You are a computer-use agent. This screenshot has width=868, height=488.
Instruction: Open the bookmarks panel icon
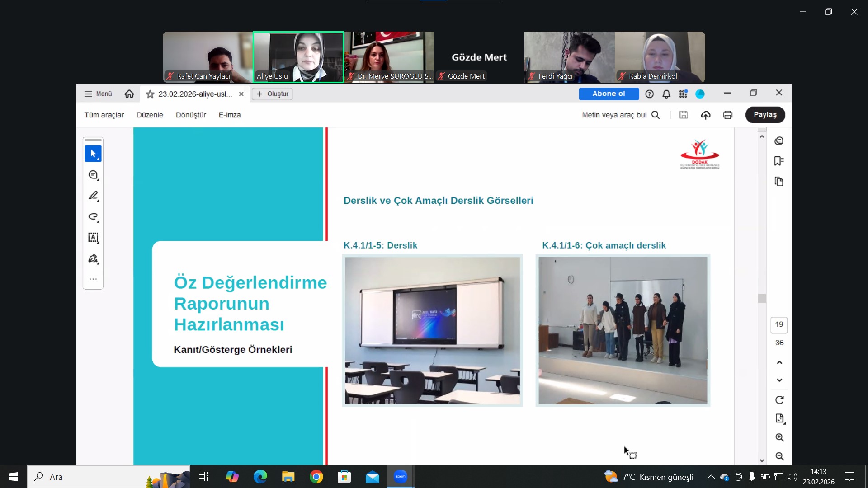click(x=779, y=161)
